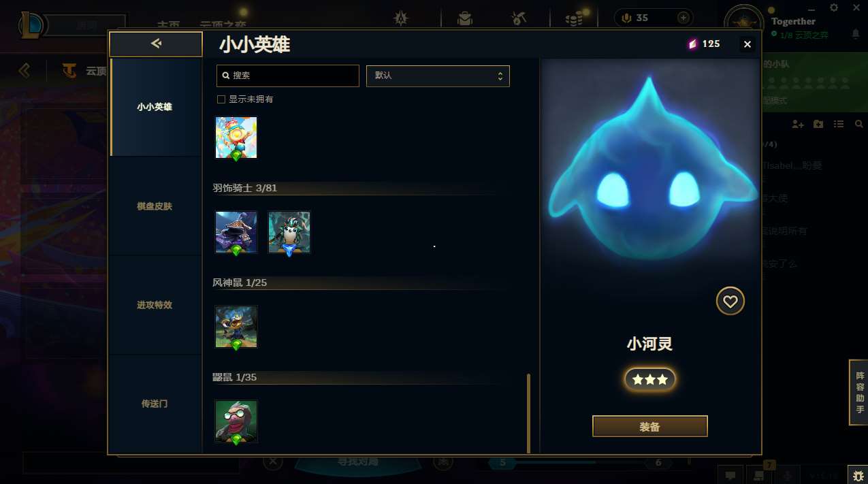
Task: Click the list's vertical scrollbar
Action: click(528, 413)
